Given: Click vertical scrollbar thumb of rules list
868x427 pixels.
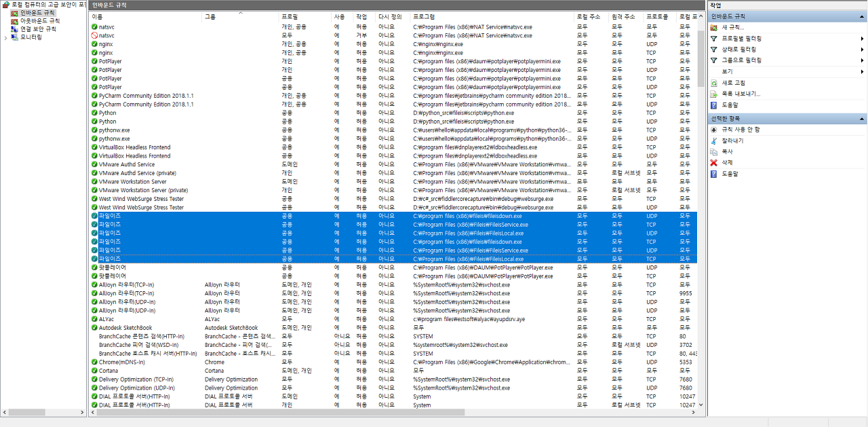Looking at the screenshot, I should [701, 58].
